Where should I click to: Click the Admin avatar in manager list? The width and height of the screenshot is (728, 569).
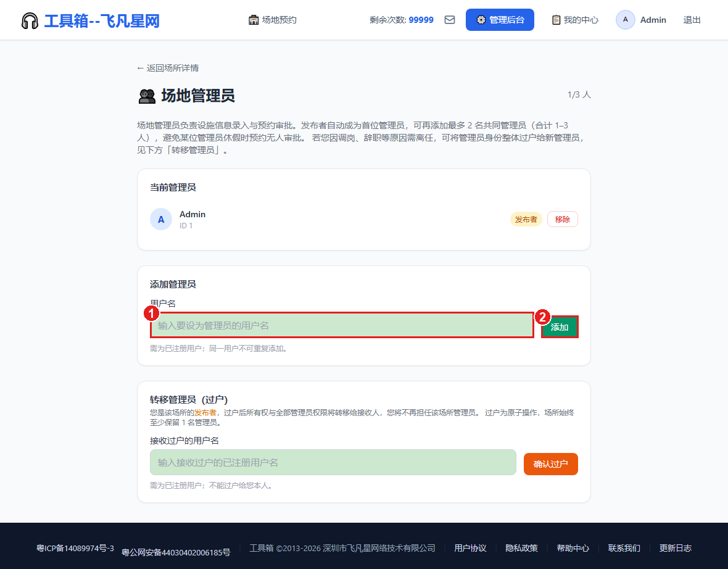coord(160,219)
